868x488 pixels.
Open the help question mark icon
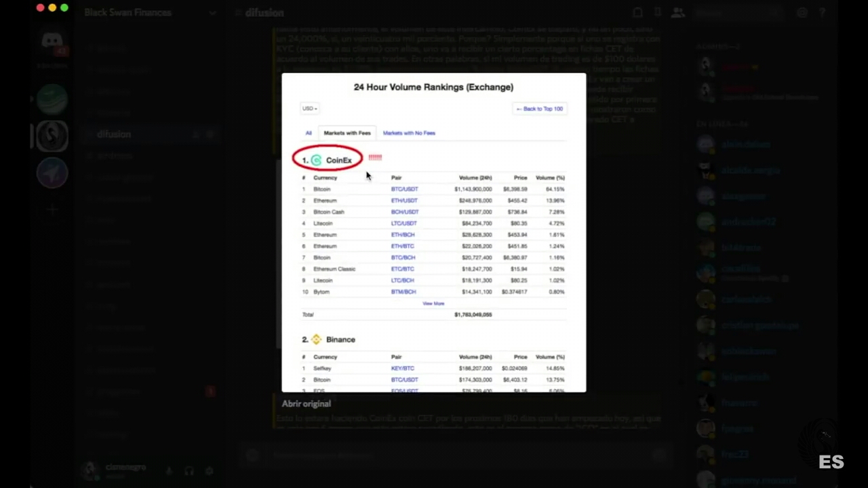tap(822, 12)
